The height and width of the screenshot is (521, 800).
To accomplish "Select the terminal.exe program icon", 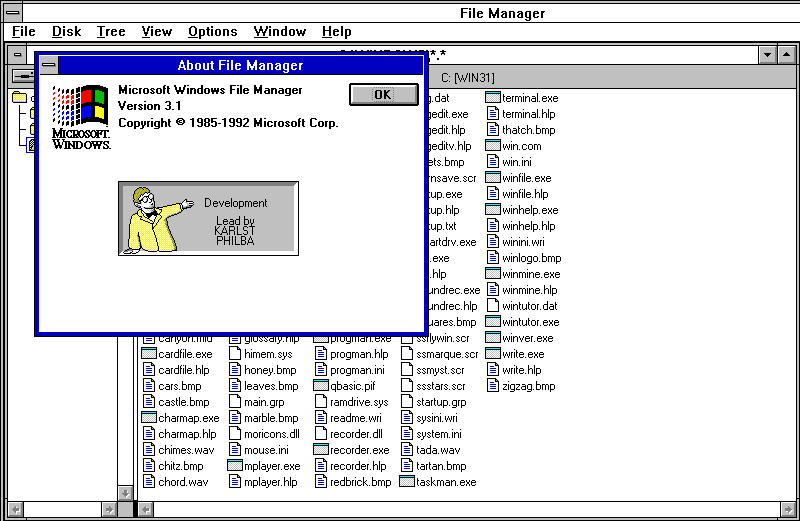I will coord(492,97).
